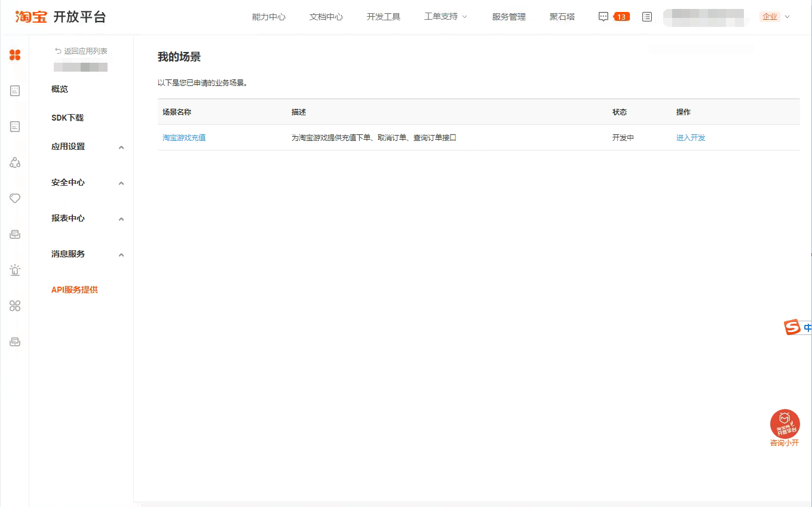
Task: Open 服务管理 in the top navigation
Action: [x=509, y=17]
